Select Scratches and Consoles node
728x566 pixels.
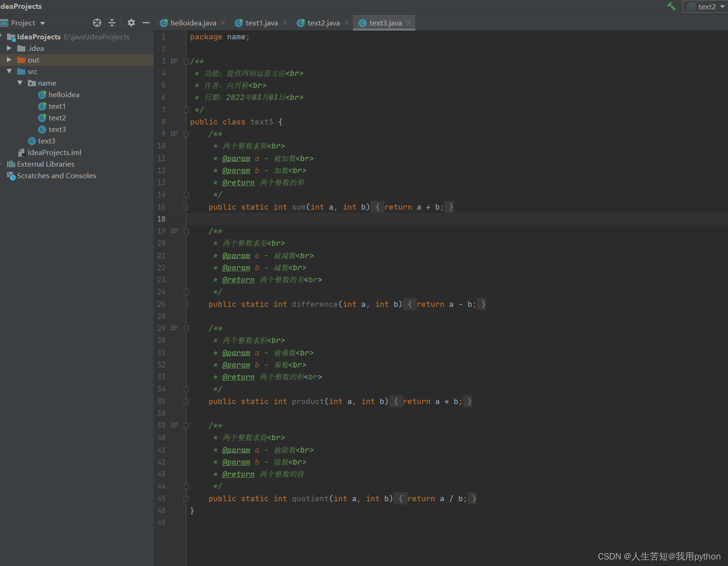coord(51,175)
